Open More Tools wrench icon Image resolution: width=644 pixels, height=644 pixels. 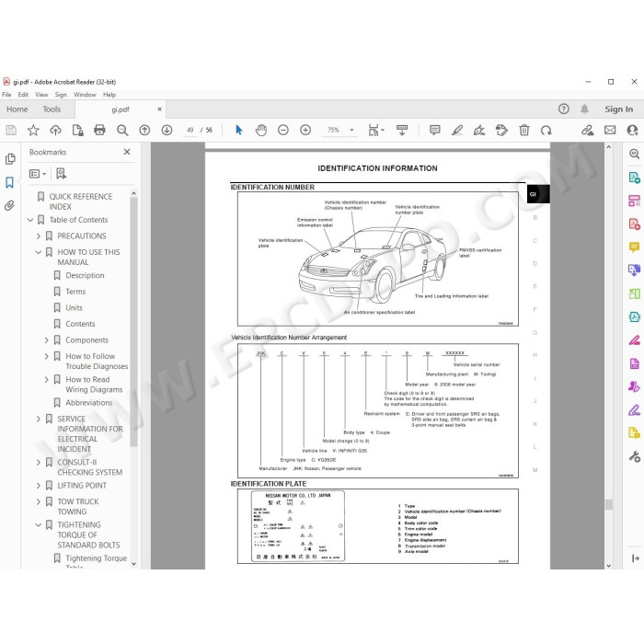634,456
